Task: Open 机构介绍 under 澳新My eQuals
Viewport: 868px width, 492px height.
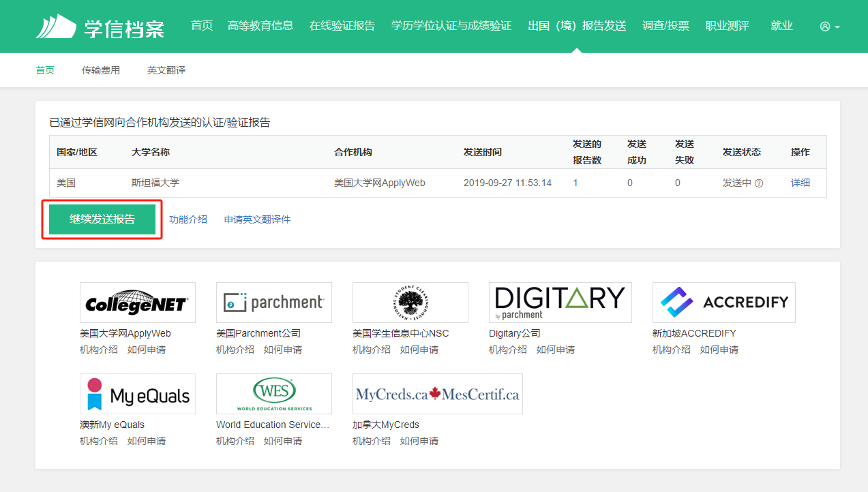Action: (x=99, y=441)
